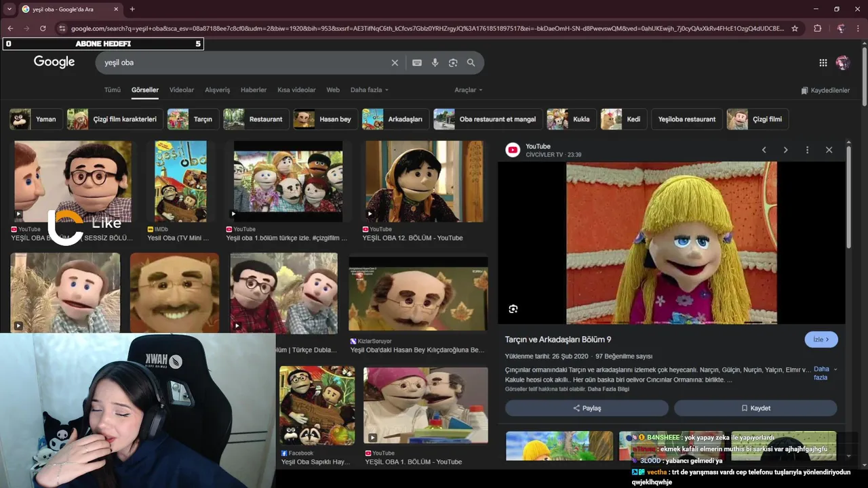Screen dimensions: 868x488
Task: Filter by 'Yeşiloba restaurant' chip
Action: pos(686,119)
